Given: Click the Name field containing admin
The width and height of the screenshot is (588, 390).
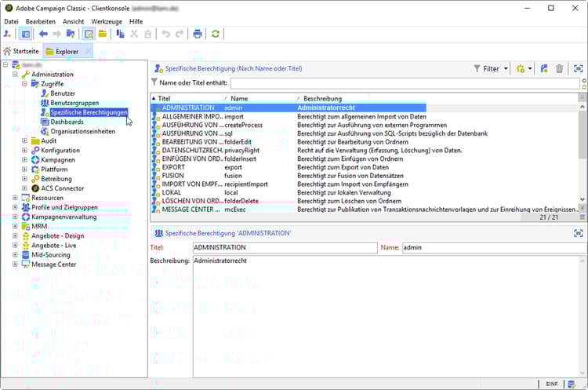Looking at the screenshot, I should pyautogui.click(x=495, y=248).
